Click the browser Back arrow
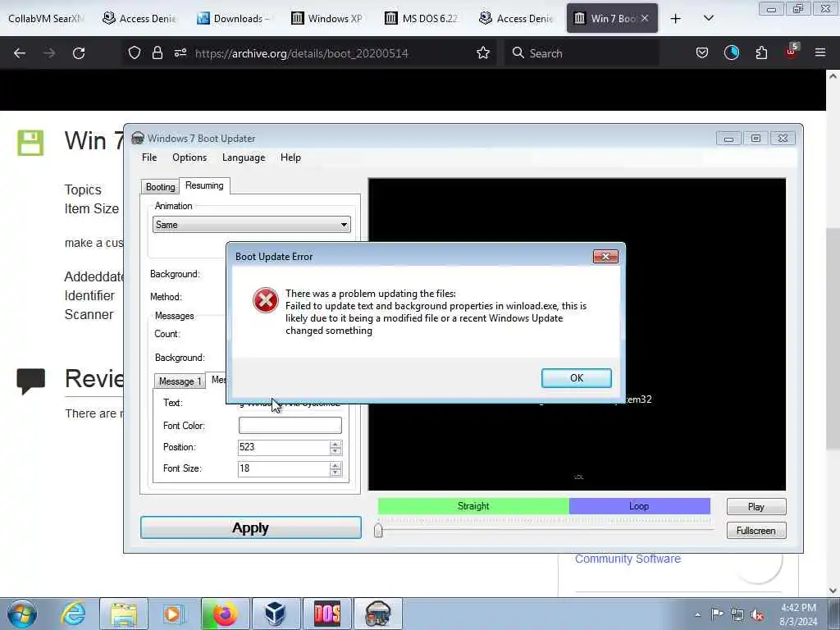 pyautogui.click(x=20, y=53)
